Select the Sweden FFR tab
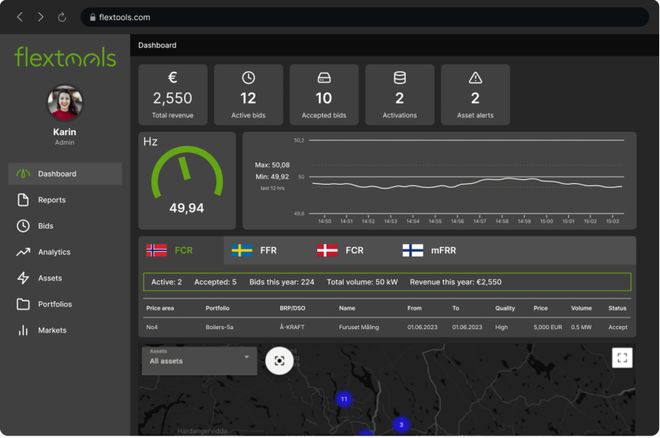The image size is (660, 438). coord(266,250)
